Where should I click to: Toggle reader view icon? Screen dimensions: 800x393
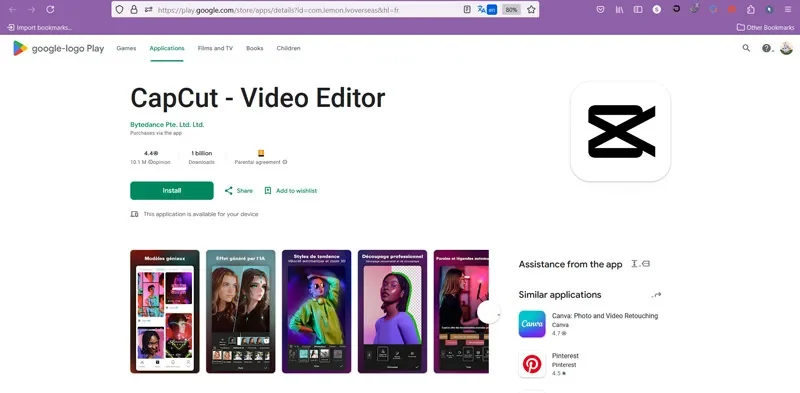coord(467,9)
